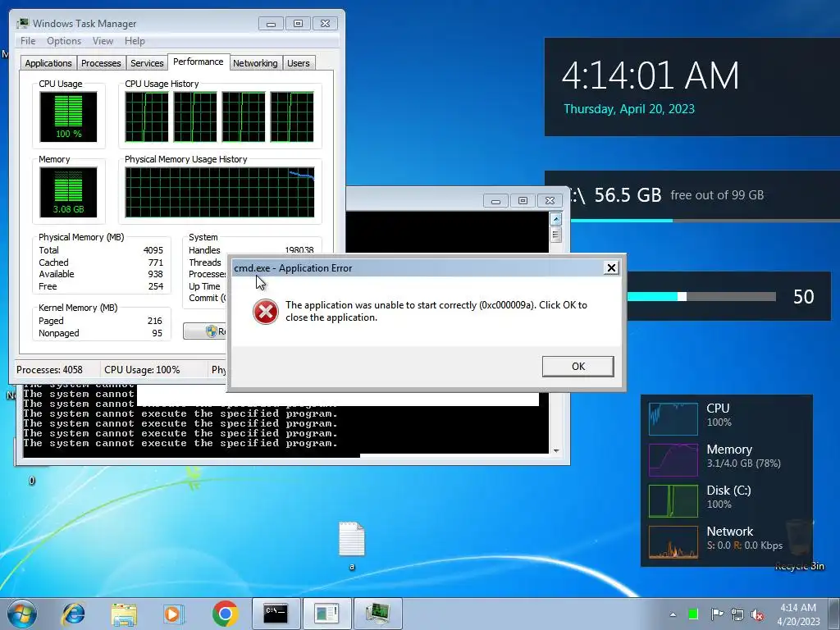Select the desktop file named a
The image size is (840, 630).
tap(352, 546)
